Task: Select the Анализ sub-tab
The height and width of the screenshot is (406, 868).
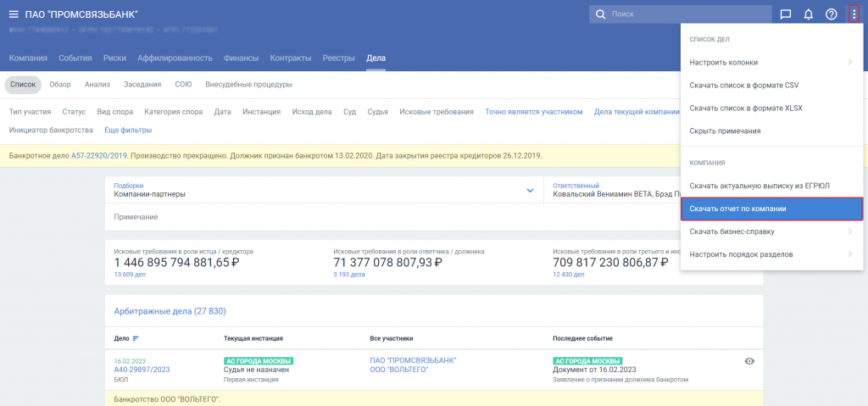Action: point(97,85)
